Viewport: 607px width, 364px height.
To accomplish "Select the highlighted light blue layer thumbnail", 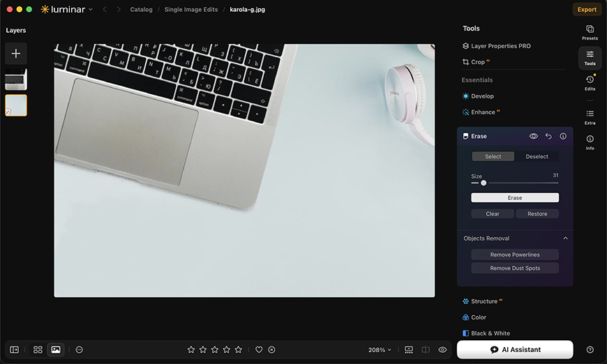I will pos(16,105).
